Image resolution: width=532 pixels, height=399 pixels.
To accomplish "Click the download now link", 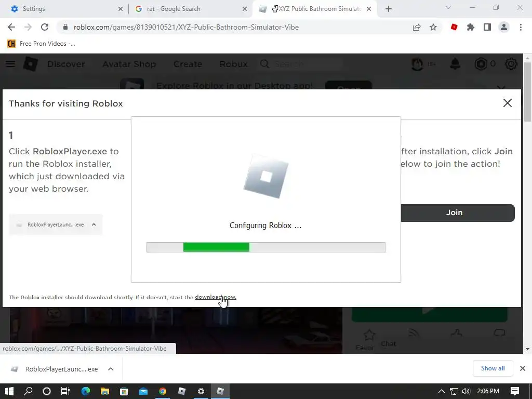I will coord(216,297).
